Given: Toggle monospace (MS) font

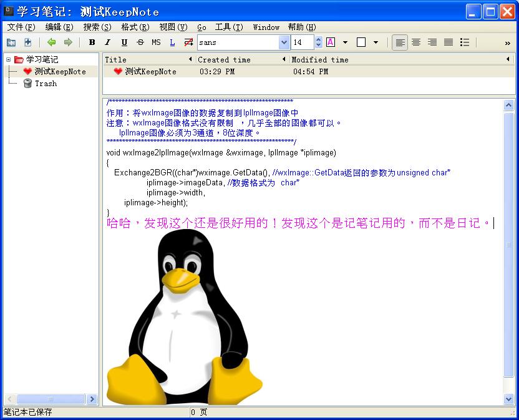Looking at the screenshot, I should [x=156, y=42].
